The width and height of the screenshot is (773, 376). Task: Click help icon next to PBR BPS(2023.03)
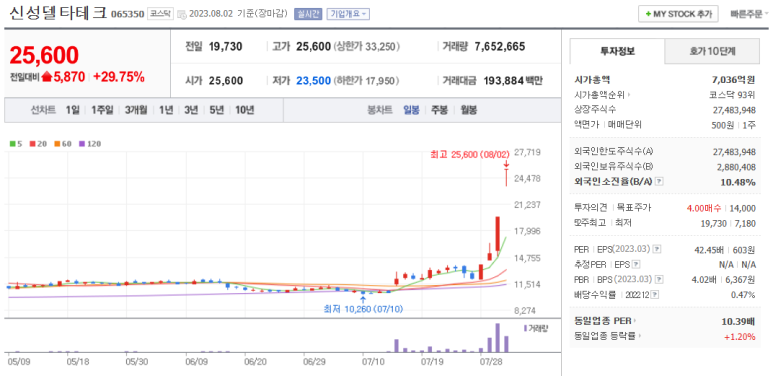point(660,280)
